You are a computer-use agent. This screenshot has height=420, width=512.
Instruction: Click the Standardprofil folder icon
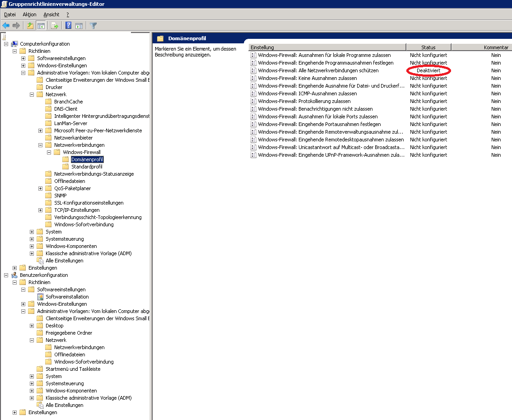pyautogui.click(x=65, y=167)
